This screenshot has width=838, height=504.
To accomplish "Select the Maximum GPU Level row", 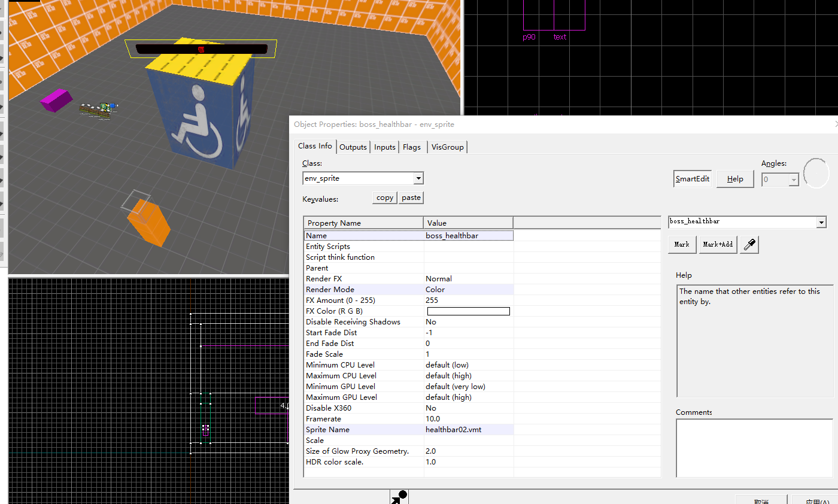I will click(x=409, y=397).
